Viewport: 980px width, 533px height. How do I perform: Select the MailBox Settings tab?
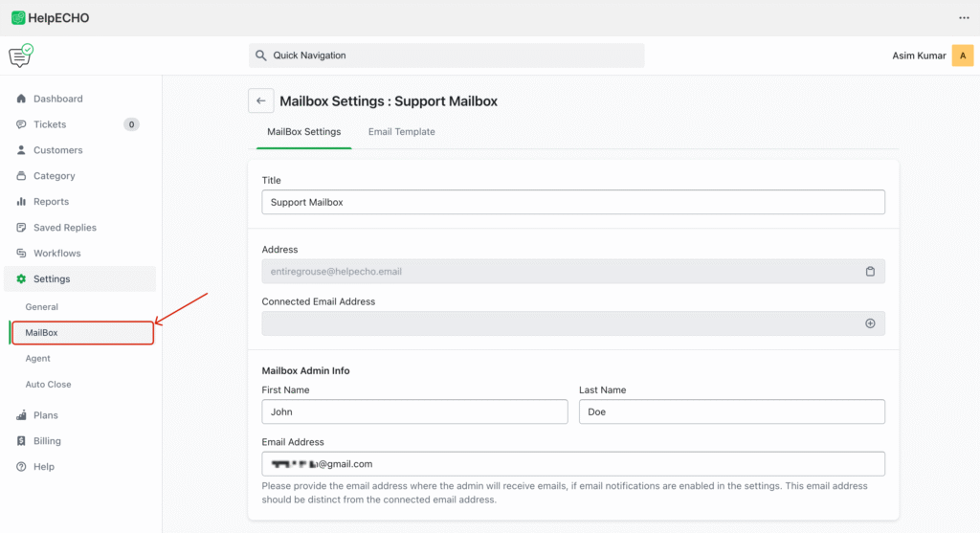pyautogui.click(x=303, y=132)
